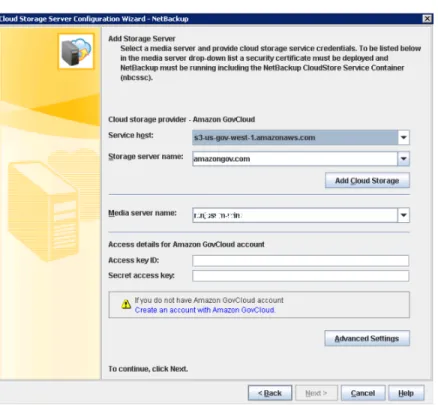Click 'To continue, click Next.' text
Image resolution: width=438 pixels, height=405 pixels.
pyautogui.click(x=148, y=369)
